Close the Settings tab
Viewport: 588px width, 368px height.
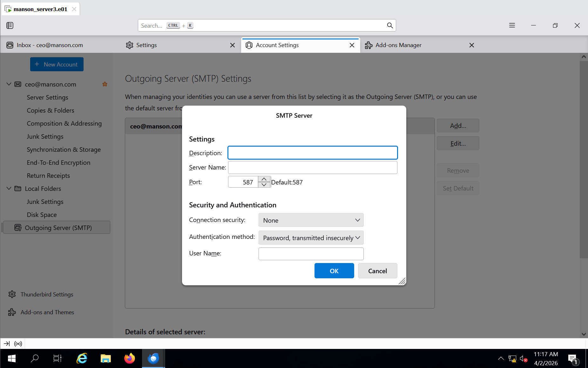point(233,45)
